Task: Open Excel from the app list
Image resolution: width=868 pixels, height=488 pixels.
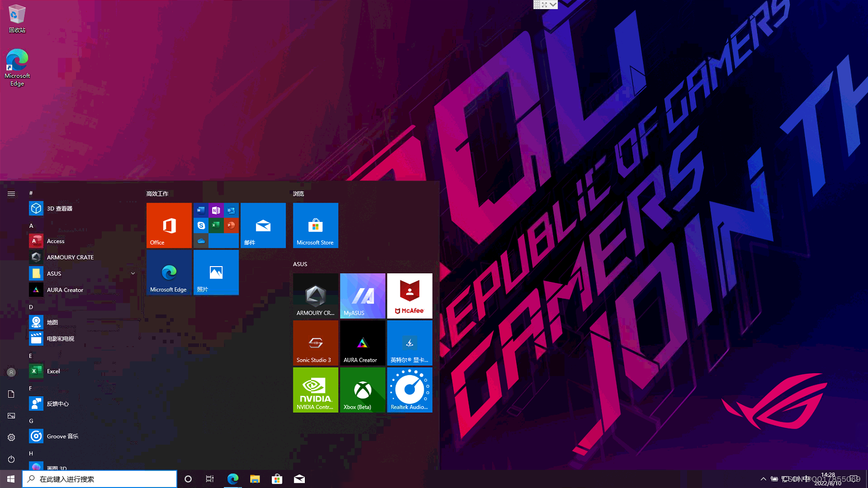Action: pyautogui.click(x=83, y=371)
